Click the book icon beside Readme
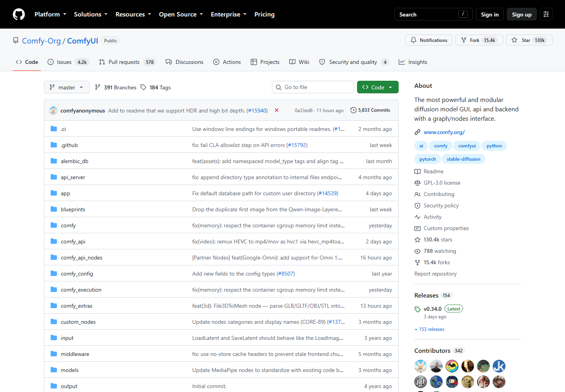This screenshot has width=565, height=392. (x=417, y=171)
